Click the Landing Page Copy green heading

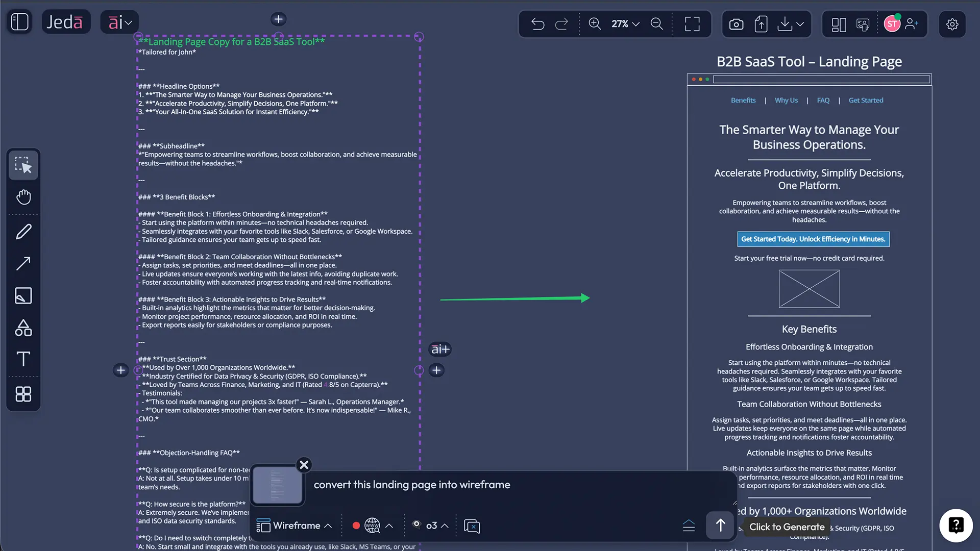coord(231,42)
